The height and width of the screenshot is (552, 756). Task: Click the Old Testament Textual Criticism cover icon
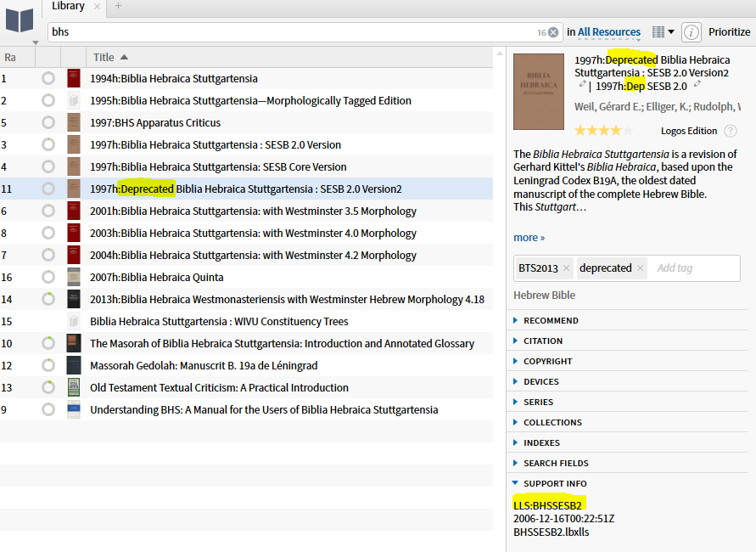74,387
